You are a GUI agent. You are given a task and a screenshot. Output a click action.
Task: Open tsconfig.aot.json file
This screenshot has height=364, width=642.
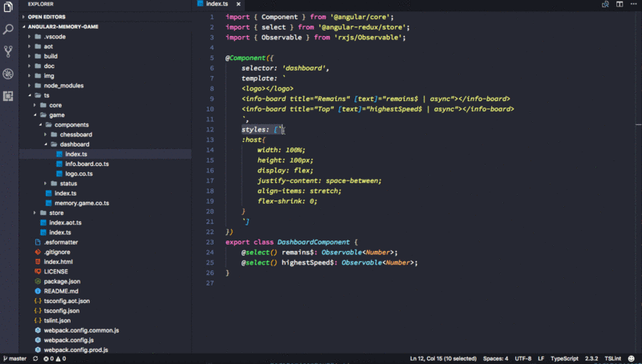pos(67,301)
